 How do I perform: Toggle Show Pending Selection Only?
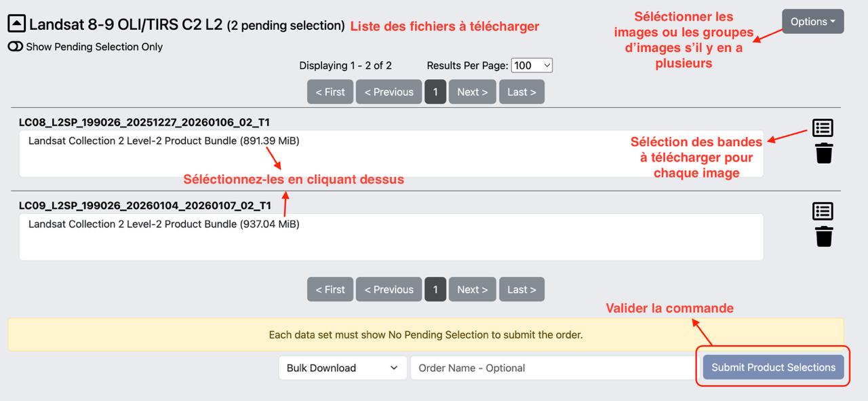click(x=15, y=47)
